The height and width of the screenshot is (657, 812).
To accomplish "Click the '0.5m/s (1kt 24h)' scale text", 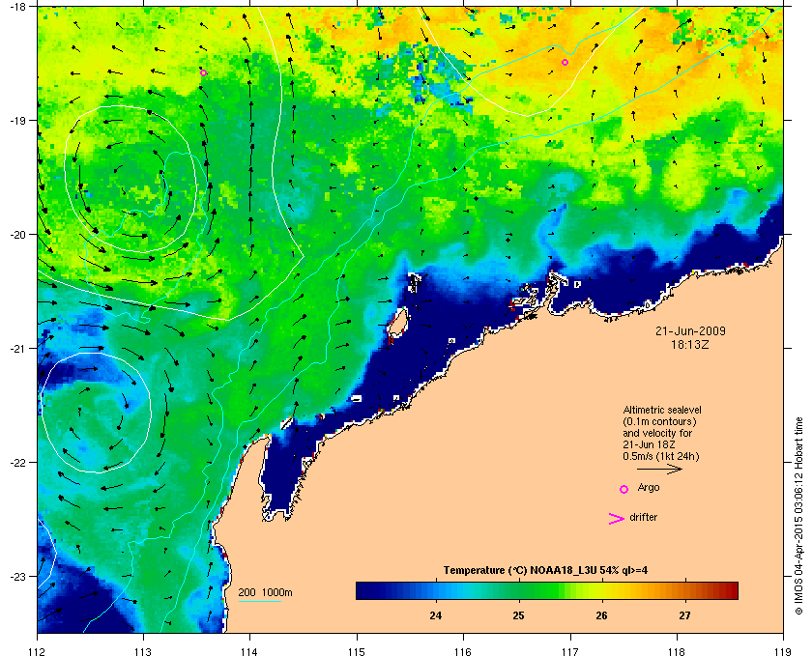I will tap(661, 457).
